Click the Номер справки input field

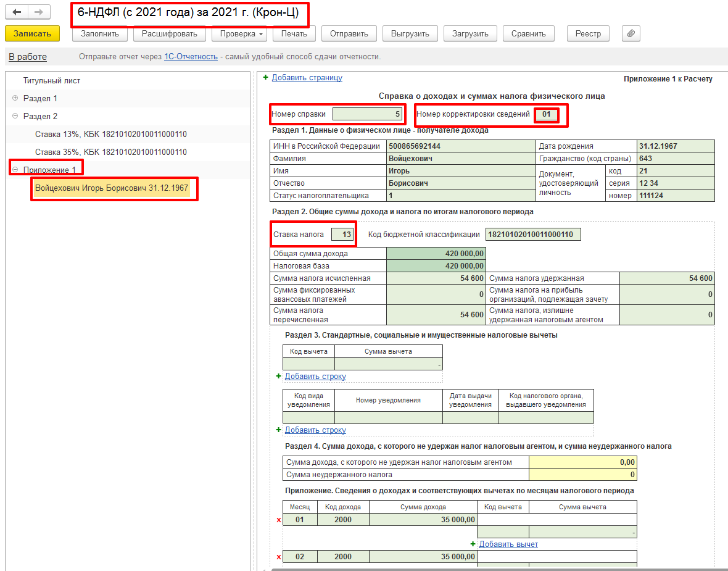click(368, 114)
